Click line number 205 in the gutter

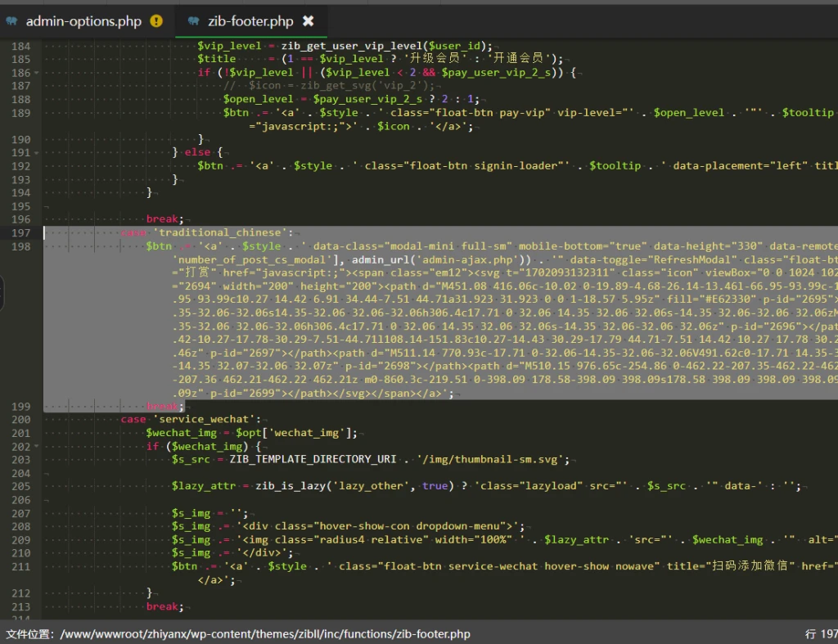click(x=20, y=486)
